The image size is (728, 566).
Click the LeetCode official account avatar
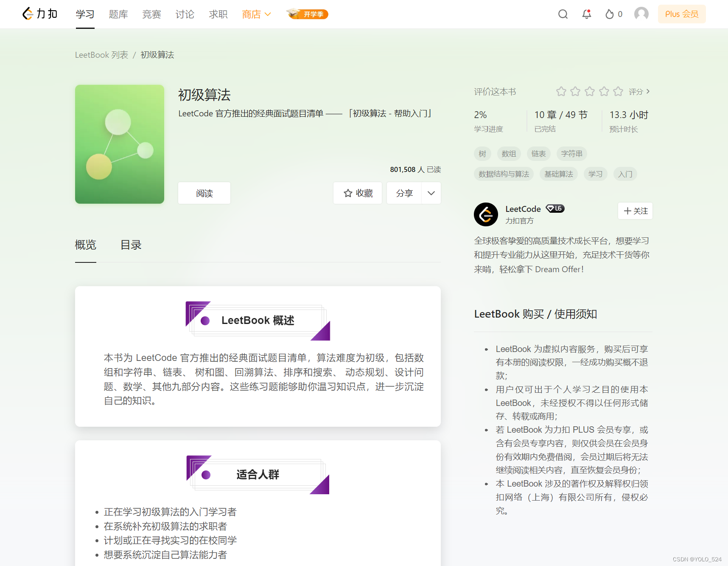[x=486, y=214]
